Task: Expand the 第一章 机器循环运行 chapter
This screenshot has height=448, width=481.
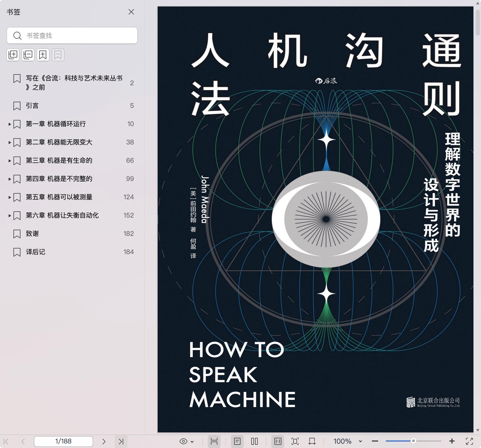Action: pos(10,124)
